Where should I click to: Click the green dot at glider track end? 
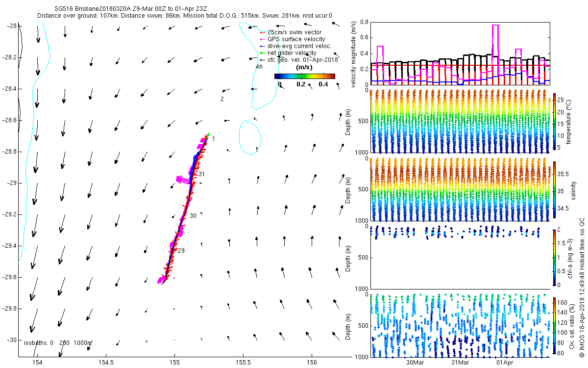(208, 134)
